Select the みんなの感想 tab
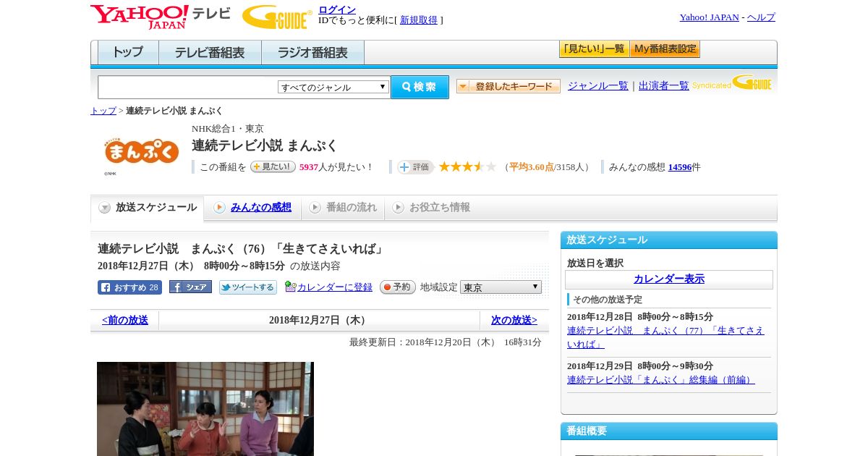 click(252, 208)
